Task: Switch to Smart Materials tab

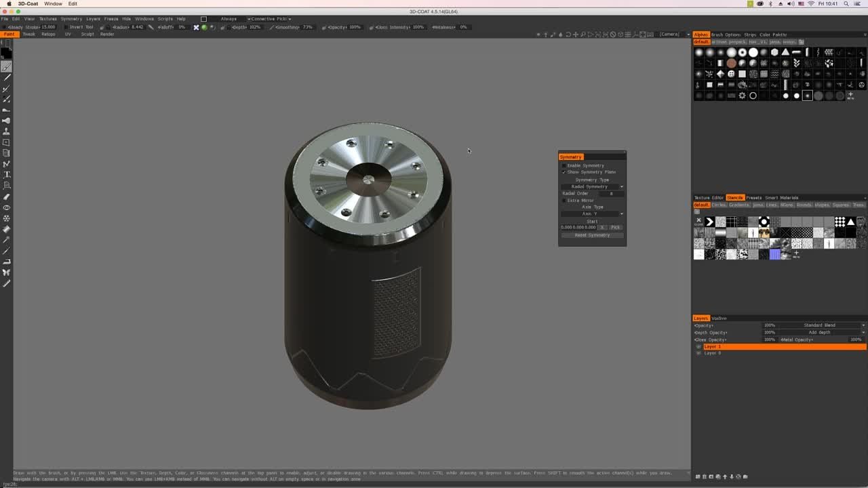Action: (x=781, y=198)
